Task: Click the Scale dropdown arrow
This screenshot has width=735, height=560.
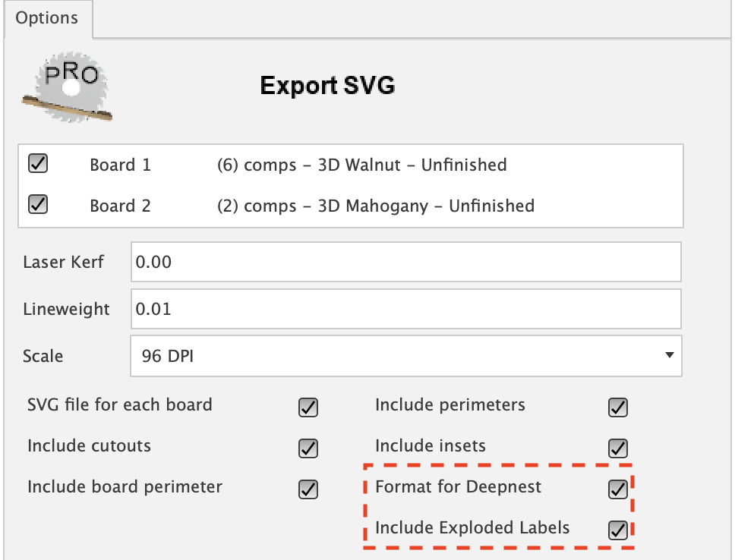Action: coord(668,355)
